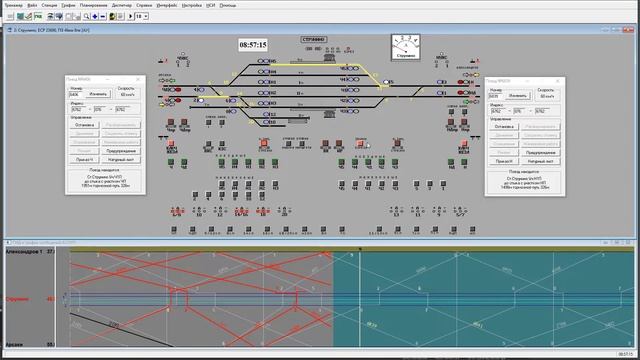This screenshot has width=640, height=360.
Task: Open the Настройка menu
Action: 191,5
